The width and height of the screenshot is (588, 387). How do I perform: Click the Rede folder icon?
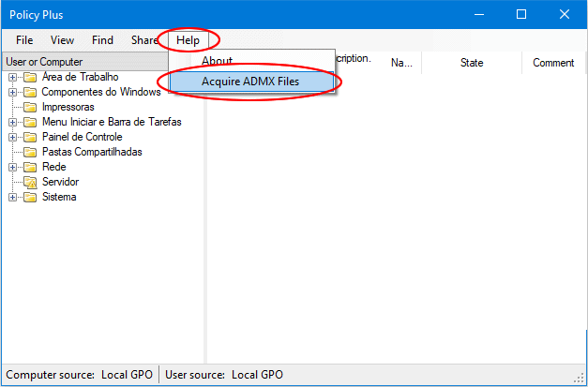click(30, 167)
